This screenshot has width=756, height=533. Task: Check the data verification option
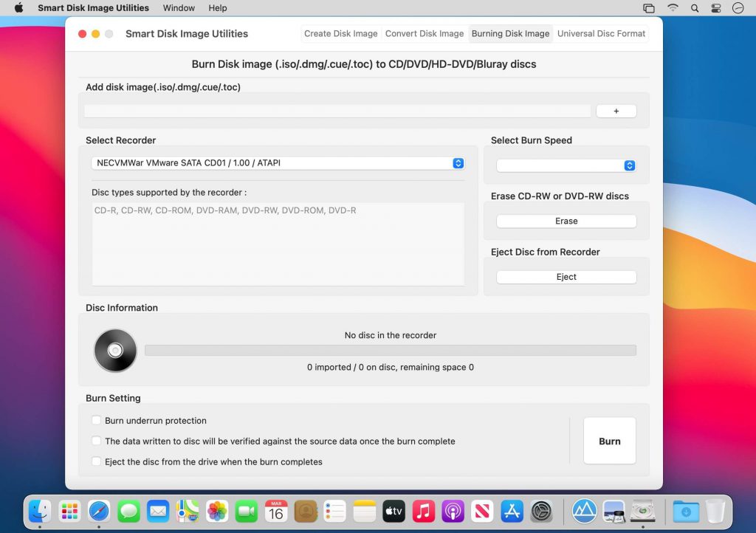(96, 441)
